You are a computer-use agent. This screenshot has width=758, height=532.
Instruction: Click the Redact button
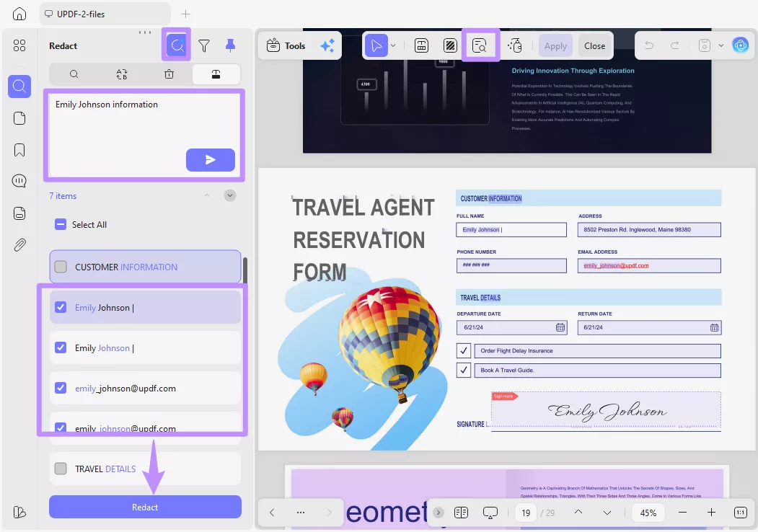[x=144, y=507]
